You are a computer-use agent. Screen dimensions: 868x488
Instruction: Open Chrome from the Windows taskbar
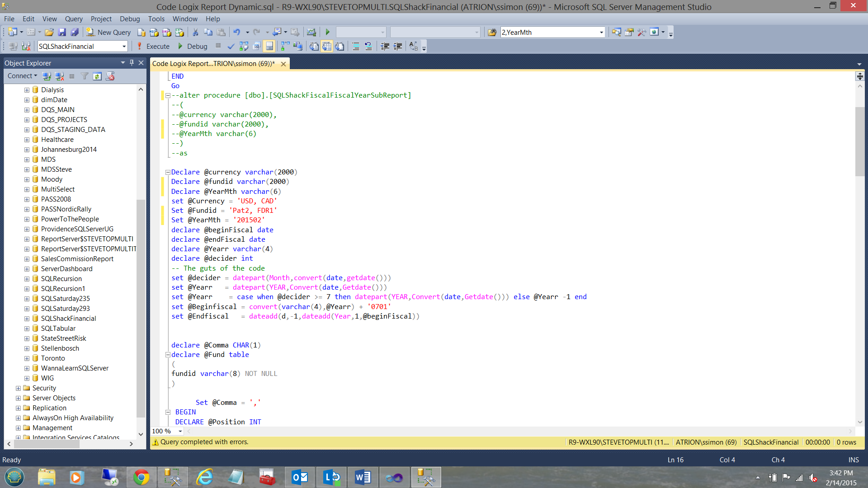(x=142, y=477)
